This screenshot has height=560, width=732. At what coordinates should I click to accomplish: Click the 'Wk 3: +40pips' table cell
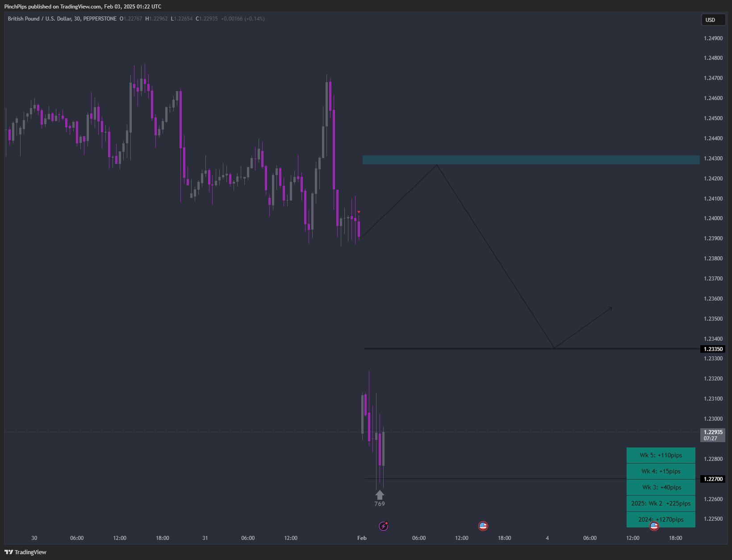click(x=661, y=488)
